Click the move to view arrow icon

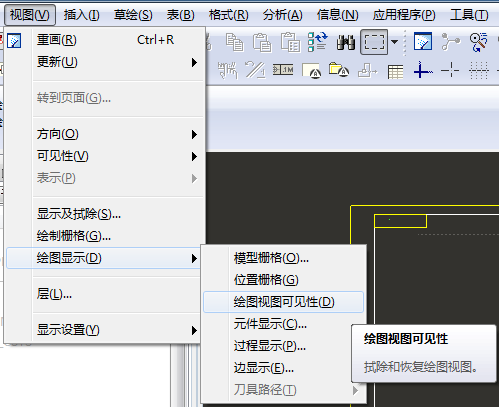[x=367, y=71]
